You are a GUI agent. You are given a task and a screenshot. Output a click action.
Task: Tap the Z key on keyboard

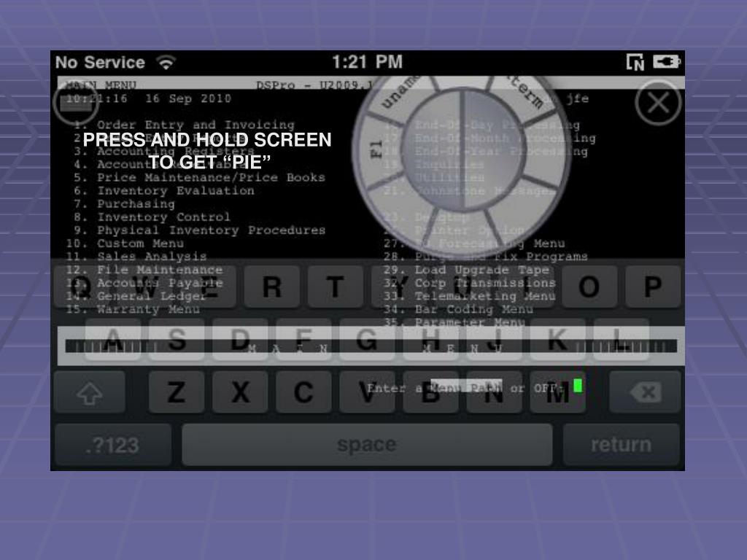177,392
